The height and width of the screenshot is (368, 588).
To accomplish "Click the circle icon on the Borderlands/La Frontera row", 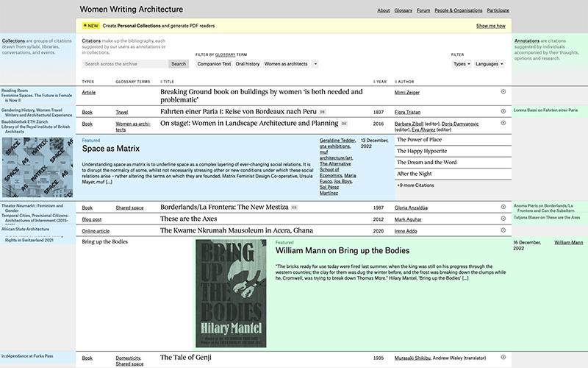I will 503,208.
